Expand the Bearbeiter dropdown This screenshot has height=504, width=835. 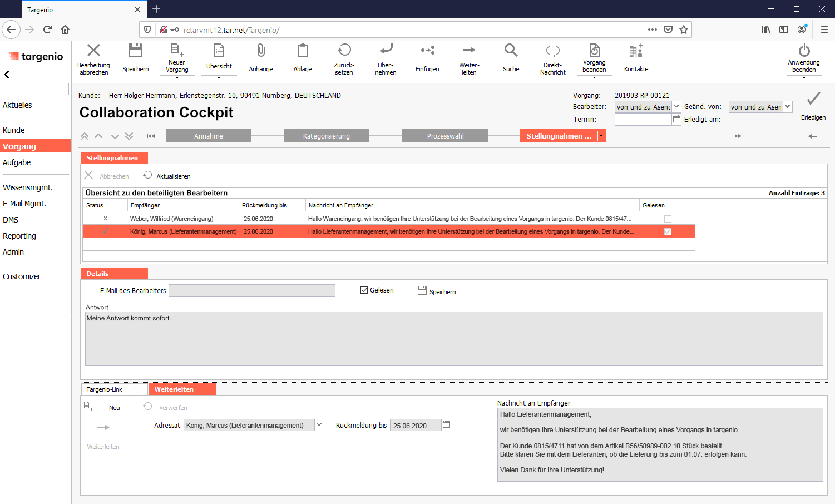676,107
